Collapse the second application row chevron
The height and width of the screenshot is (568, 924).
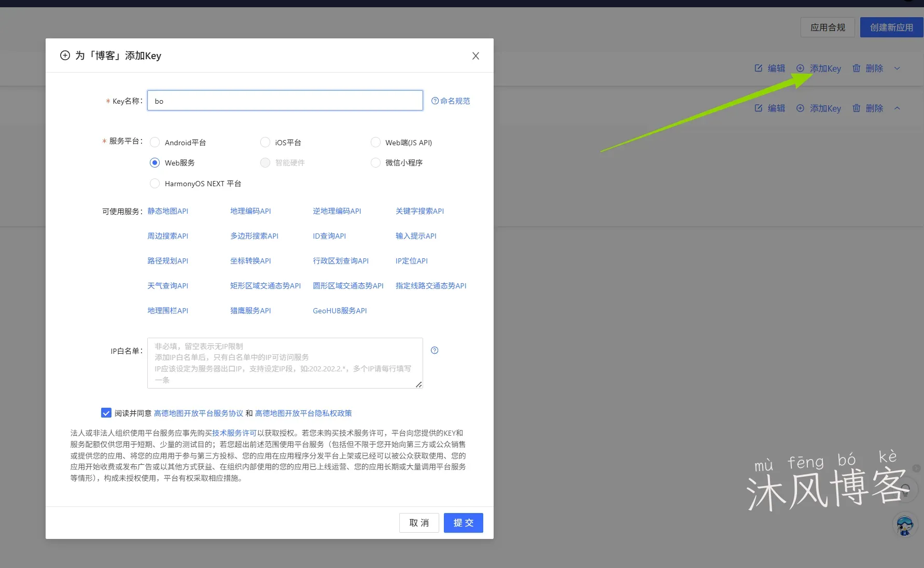point(897,108)
